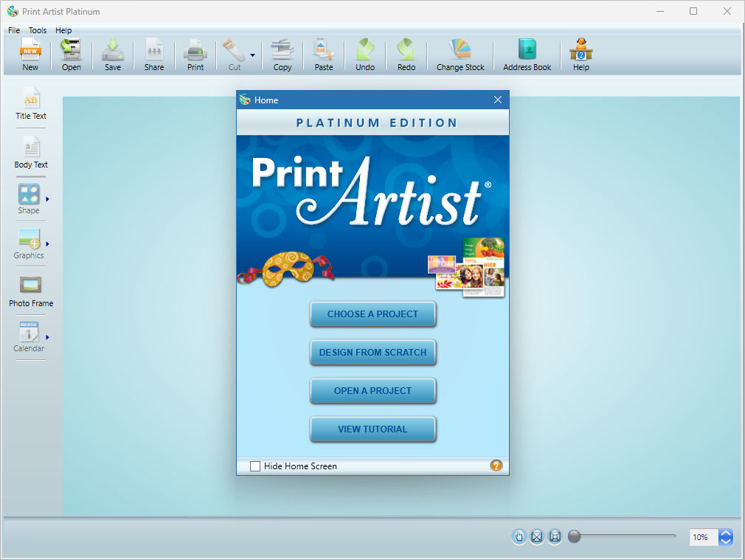Select the Shape tool
The height and width of the screenshot is (560, 745).
point(29,199)
